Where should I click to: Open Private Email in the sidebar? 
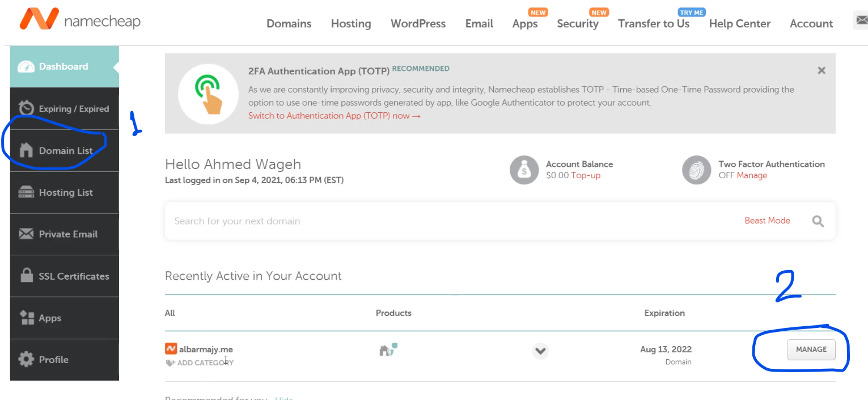tap(65, 234)
